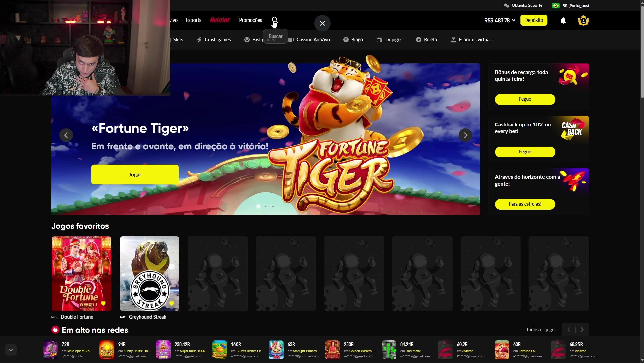644x363 pixels.
Task: Select the TV jogos category
Action: [x=389, y=40]
